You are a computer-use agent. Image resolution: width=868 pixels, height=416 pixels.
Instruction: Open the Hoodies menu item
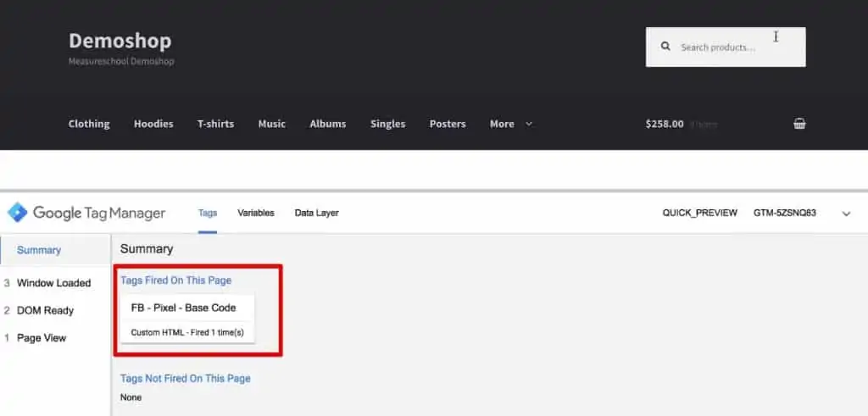coord(153,124)
